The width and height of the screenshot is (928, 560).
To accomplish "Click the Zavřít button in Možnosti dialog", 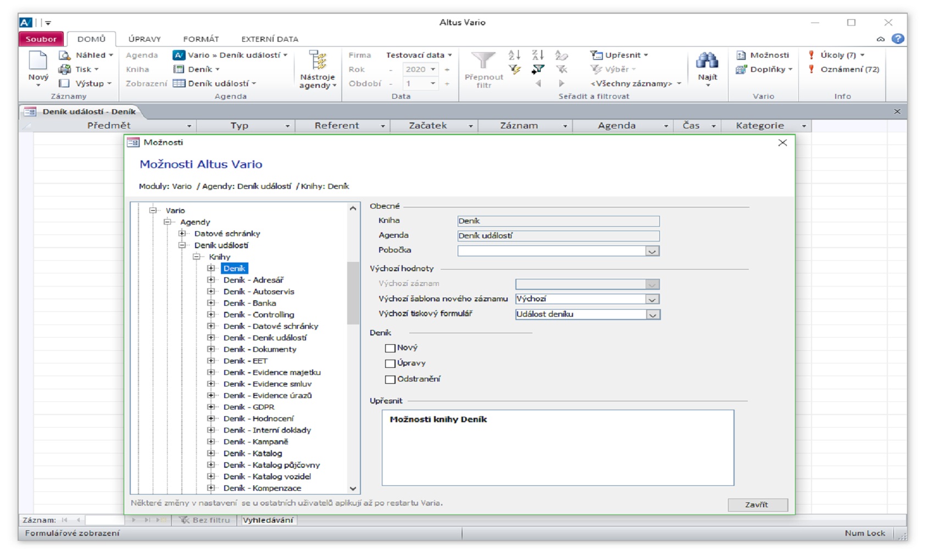I will coord(757,505).
